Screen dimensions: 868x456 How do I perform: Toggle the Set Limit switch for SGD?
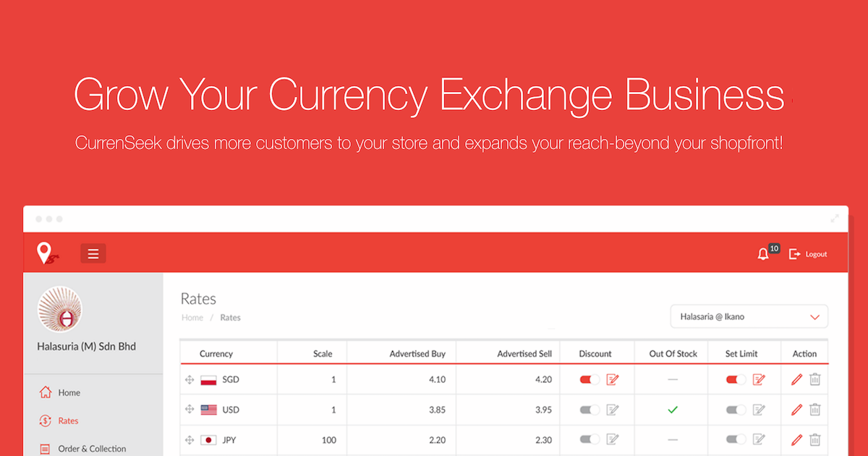coord(736,379)
